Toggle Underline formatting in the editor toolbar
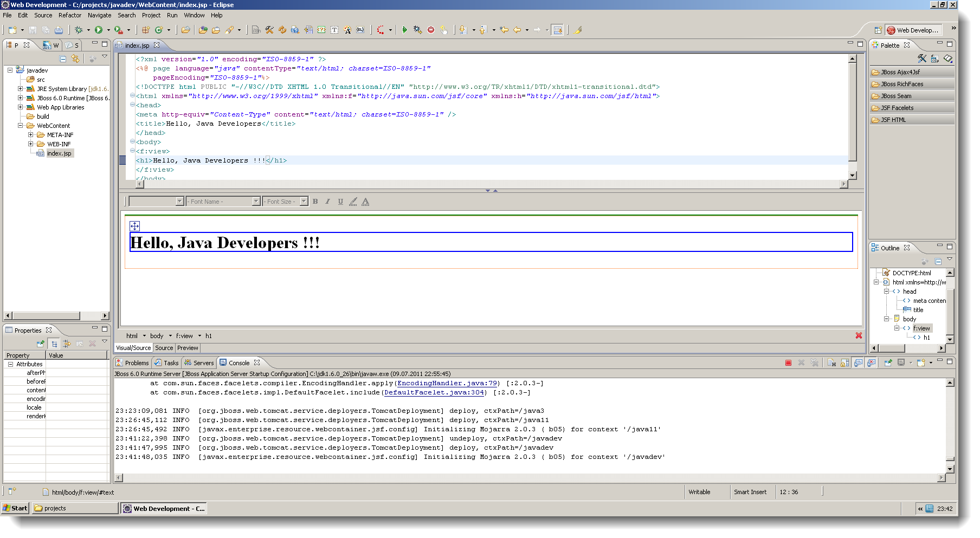 click(x=340, y=201)
